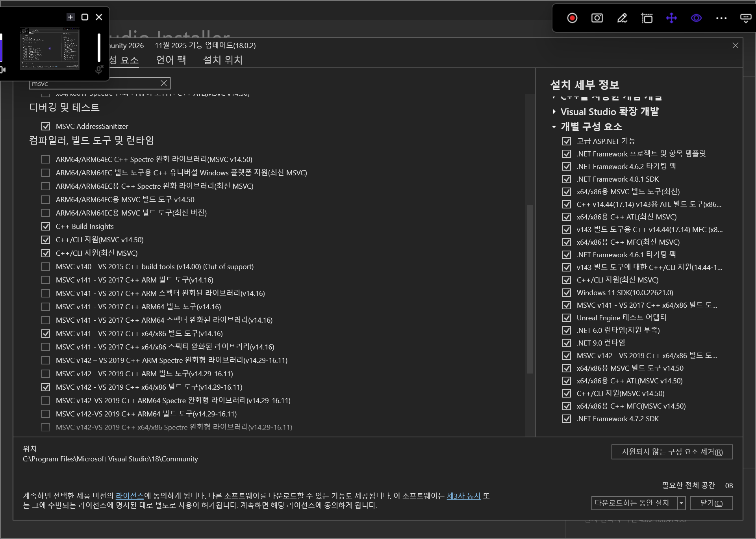Image resolution: width=756 pixels, height=539 pixels.
Task: Open the ellipsis more options menu
Action: [x=721, y=18]
